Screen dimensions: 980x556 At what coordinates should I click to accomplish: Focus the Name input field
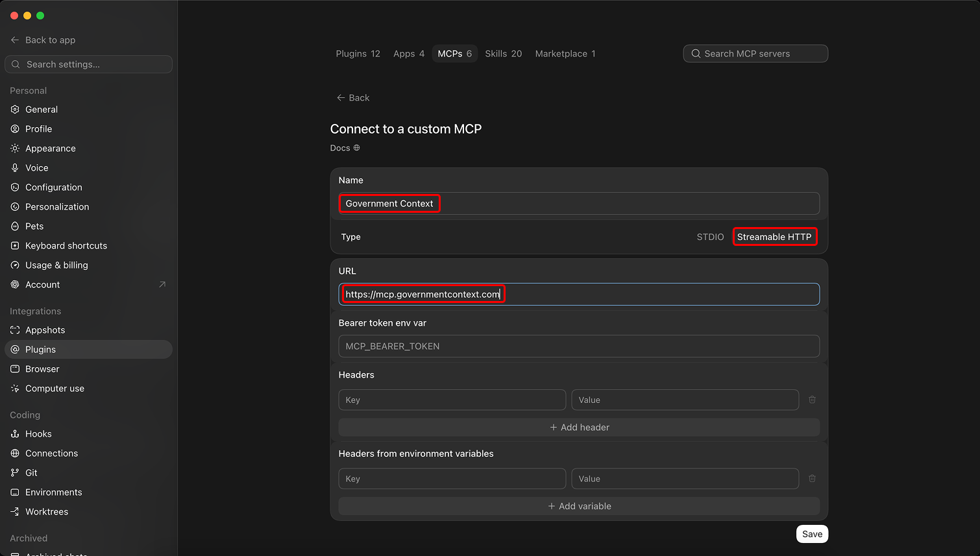point(579,204)
